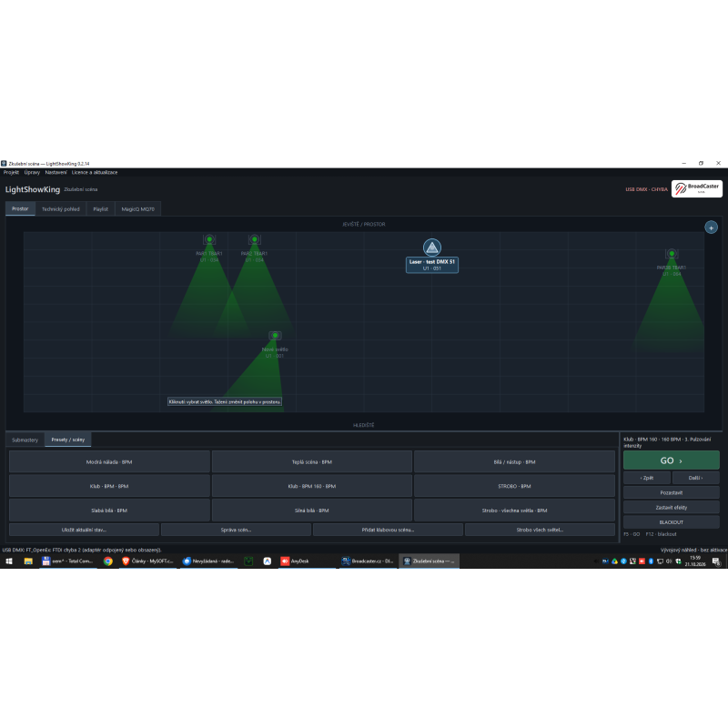Open File Explorer from the taskbar
The image size is (728, 728).
(28, 561)
